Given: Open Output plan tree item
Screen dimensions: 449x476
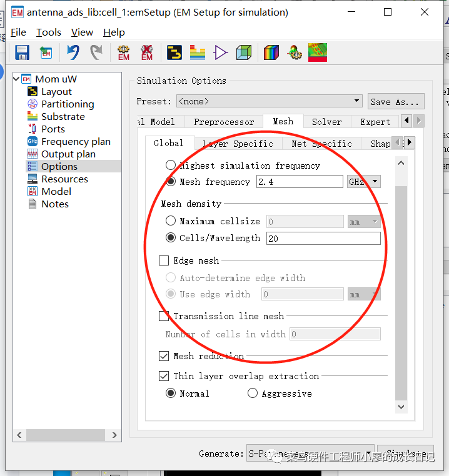Looking at the screenshot, I should click(x=68, y=154).
